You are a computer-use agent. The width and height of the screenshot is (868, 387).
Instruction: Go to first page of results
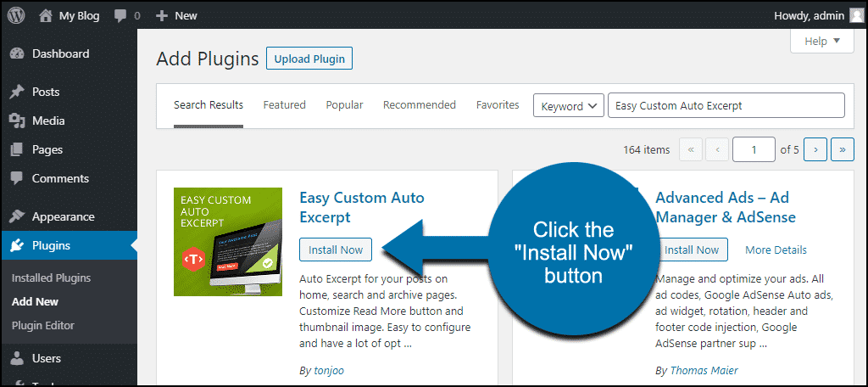pyautogui.click(x=690, y=149)
